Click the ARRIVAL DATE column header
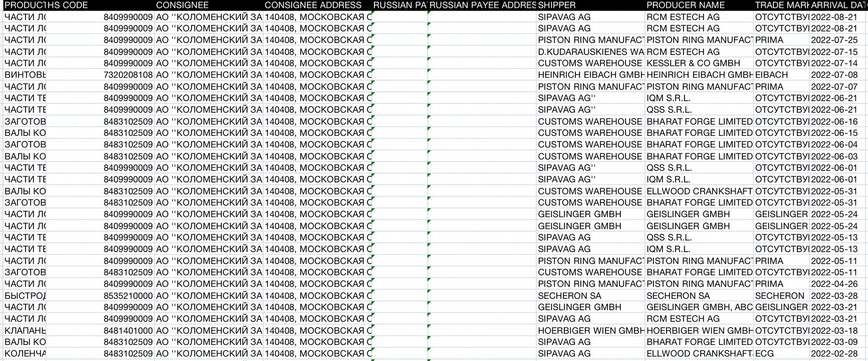Image resolution: width=868 pixels, height=361 pixels. pyautogui.click(x=837, y=5)
